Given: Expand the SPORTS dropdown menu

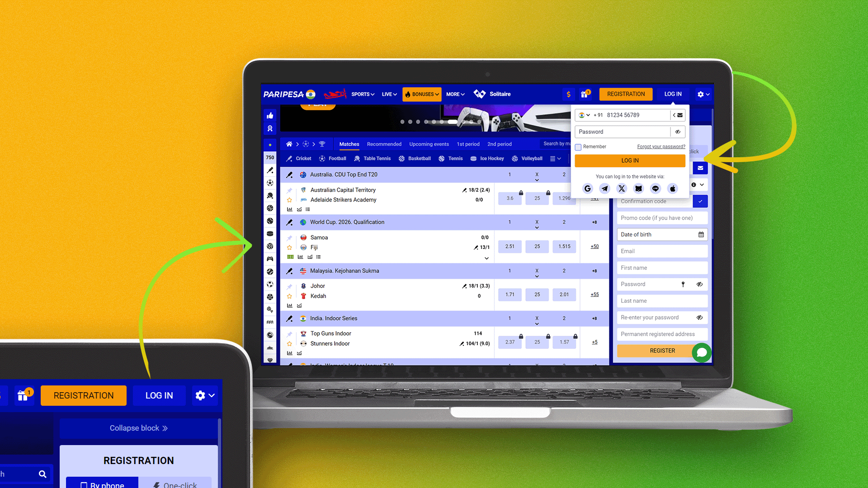Looking at the screenshot, I should click(x=363, y=94).
